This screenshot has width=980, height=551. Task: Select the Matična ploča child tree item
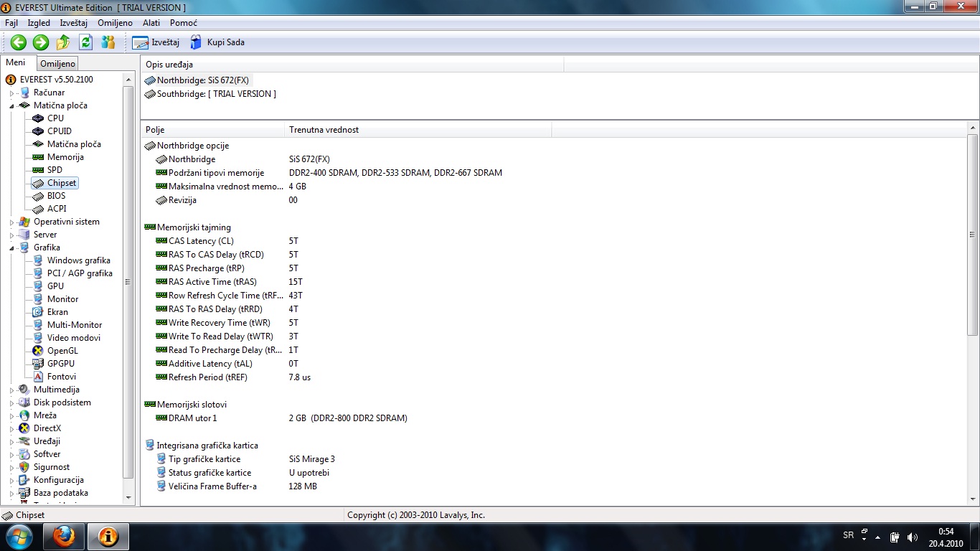pos(74,144)
